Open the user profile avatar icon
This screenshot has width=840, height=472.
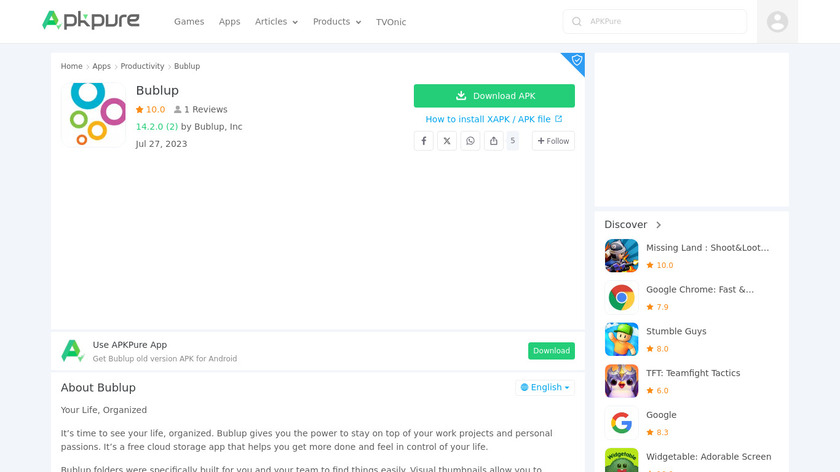[777, 21]
